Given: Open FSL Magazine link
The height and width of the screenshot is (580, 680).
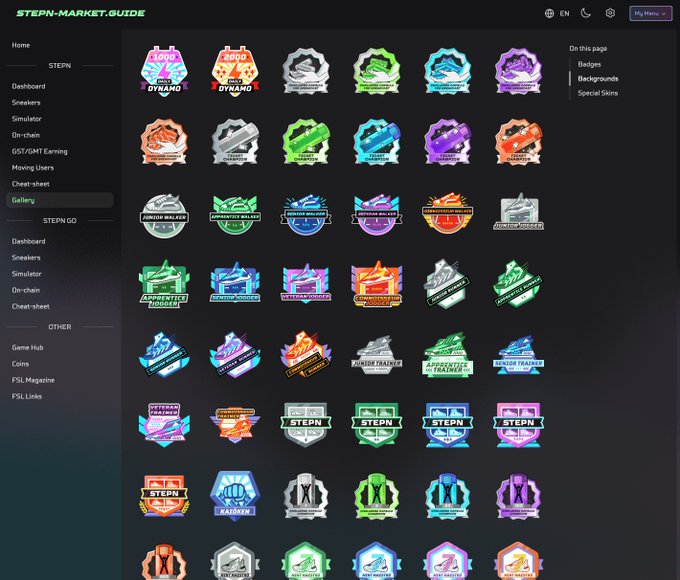Looking at the screenshot, I should tap(33, 380).
